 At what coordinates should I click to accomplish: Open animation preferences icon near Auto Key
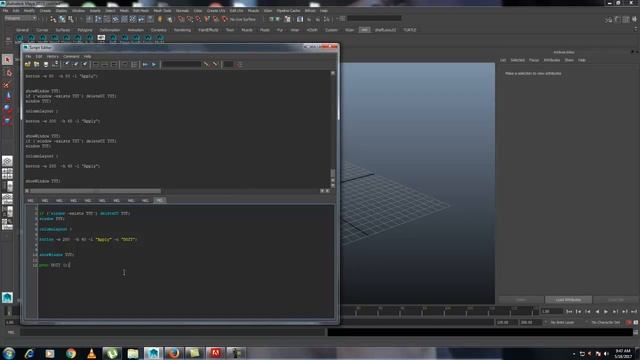[x=636, y=322]
